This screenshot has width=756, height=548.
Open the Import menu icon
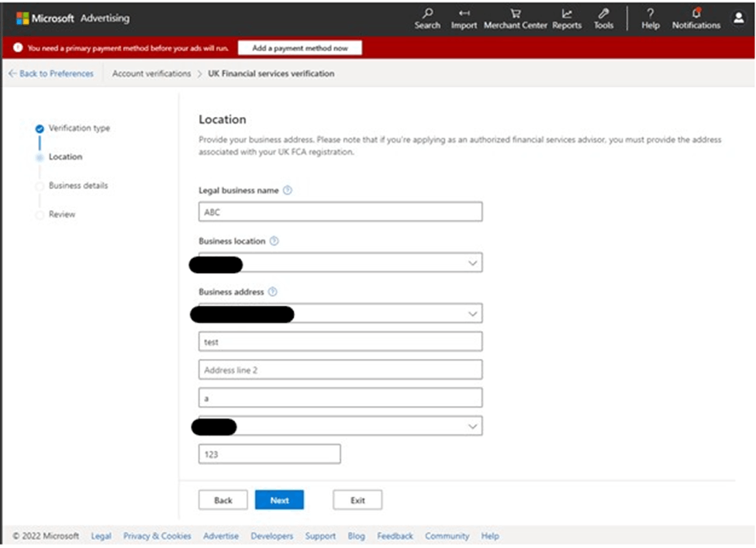point(464,19)
